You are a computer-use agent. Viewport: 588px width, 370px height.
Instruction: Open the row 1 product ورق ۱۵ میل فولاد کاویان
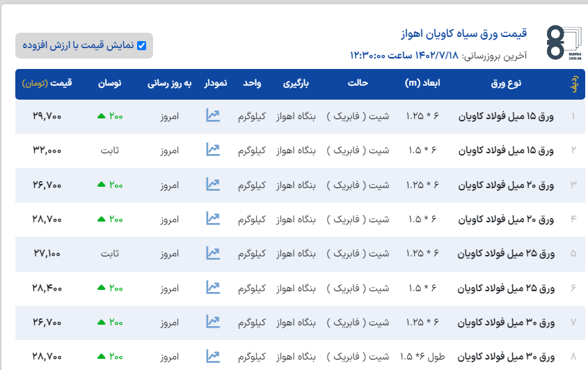506,116
